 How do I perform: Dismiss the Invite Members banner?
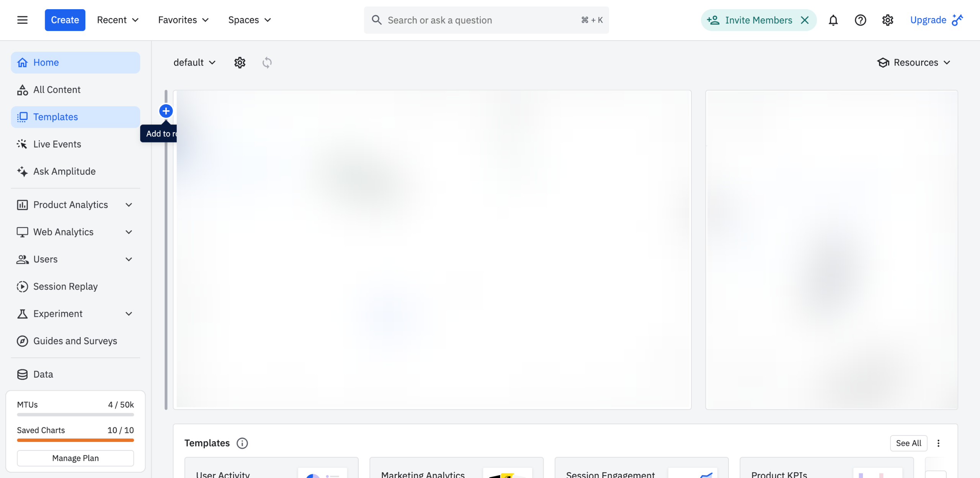[x=805, y=20]
